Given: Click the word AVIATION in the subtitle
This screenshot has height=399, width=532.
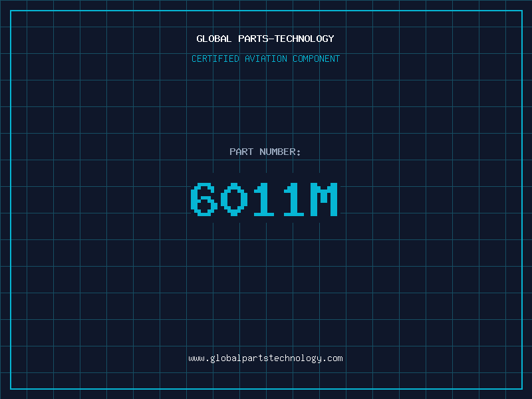Looking at the screenshot, I should pos(265,59).
